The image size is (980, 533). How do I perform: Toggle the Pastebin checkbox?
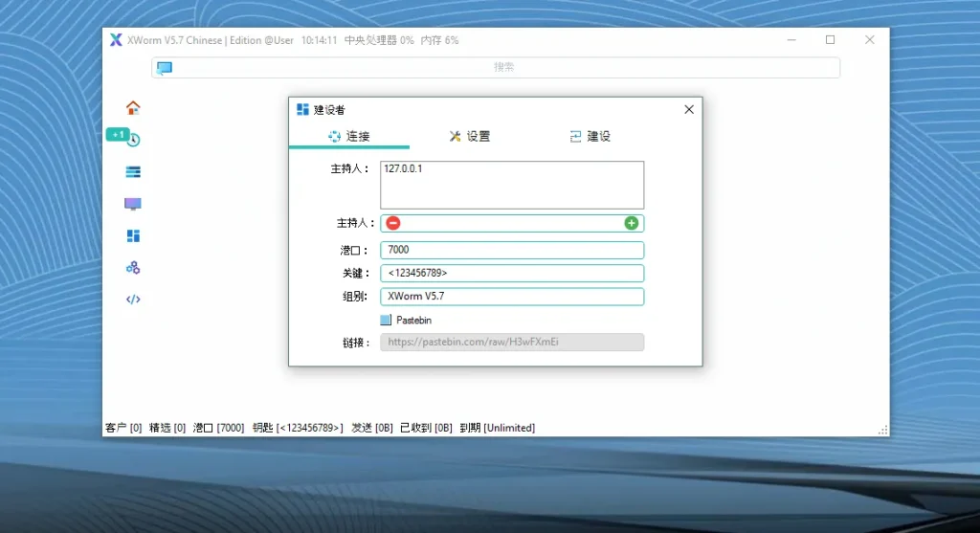click(x=386, y=321)
